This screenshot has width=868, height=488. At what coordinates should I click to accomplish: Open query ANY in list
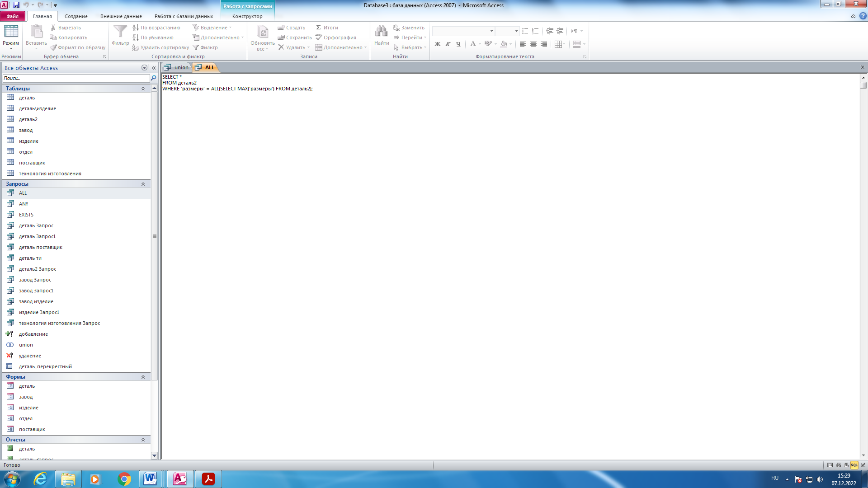coord(24,204)
